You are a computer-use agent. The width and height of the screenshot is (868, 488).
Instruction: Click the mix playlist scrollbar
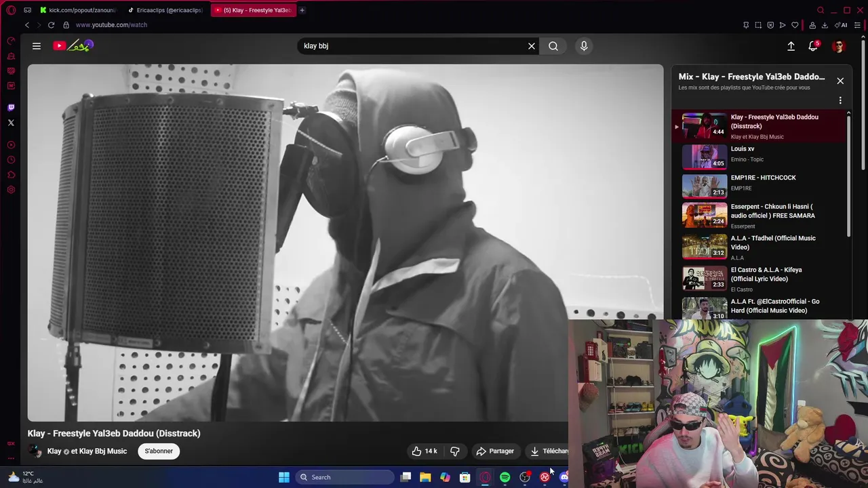coord(848,175)
